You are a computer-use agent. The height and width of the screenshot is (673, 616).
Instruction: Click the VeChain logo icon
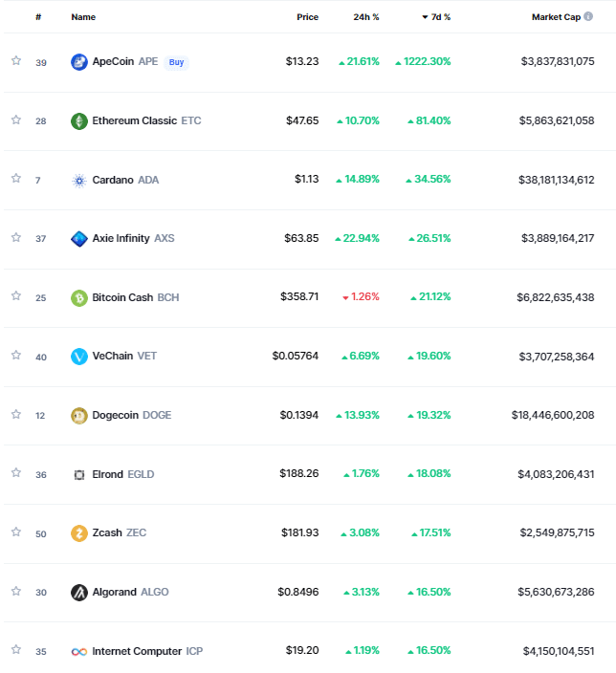[79, 357]
